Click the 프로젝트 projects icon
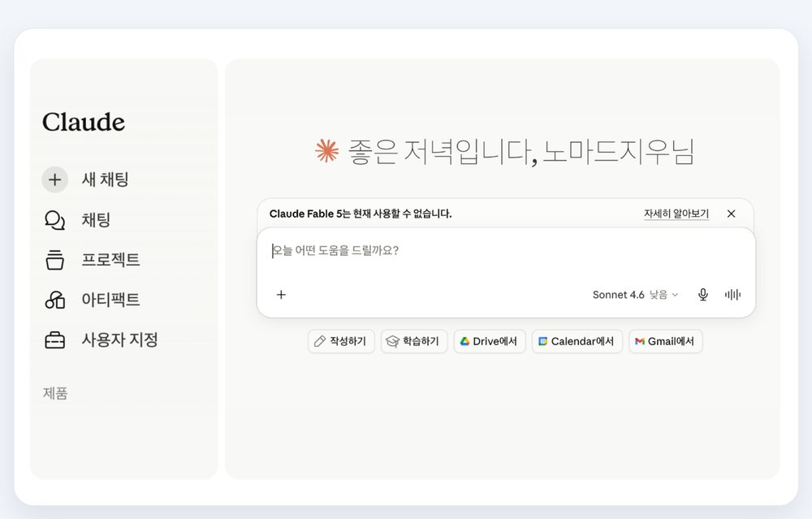Viewport: 812px width, 519px height. pos(55,260)
